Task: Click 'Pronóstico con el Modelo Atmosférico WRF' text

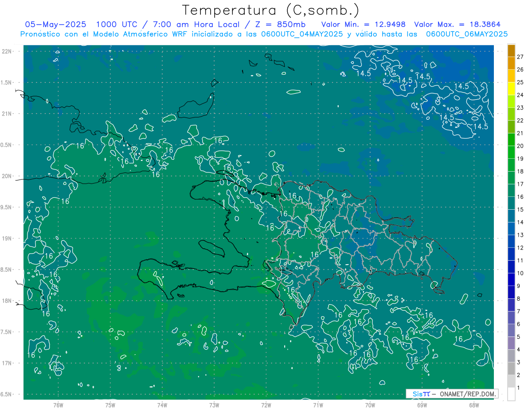Action: [x=105, y=34]
